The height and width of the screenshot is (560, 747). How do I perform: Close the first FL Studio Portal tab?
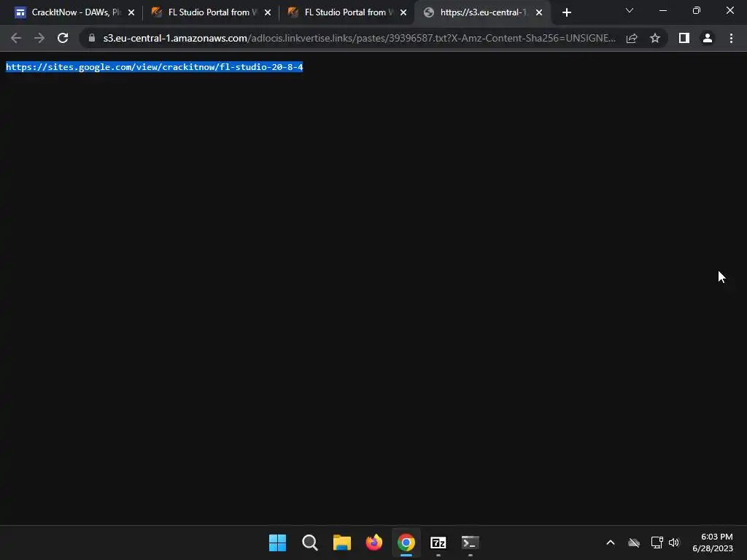[x=267, y=13]
